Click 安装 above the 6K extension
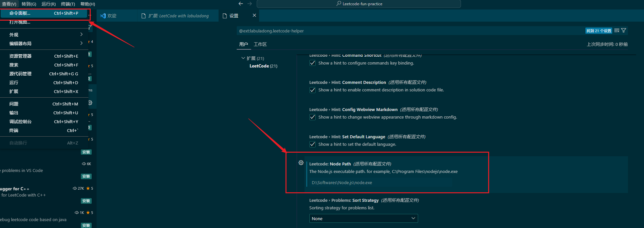Image resolution: width=644 pixels, height=228 pixels. click(86, 152)
